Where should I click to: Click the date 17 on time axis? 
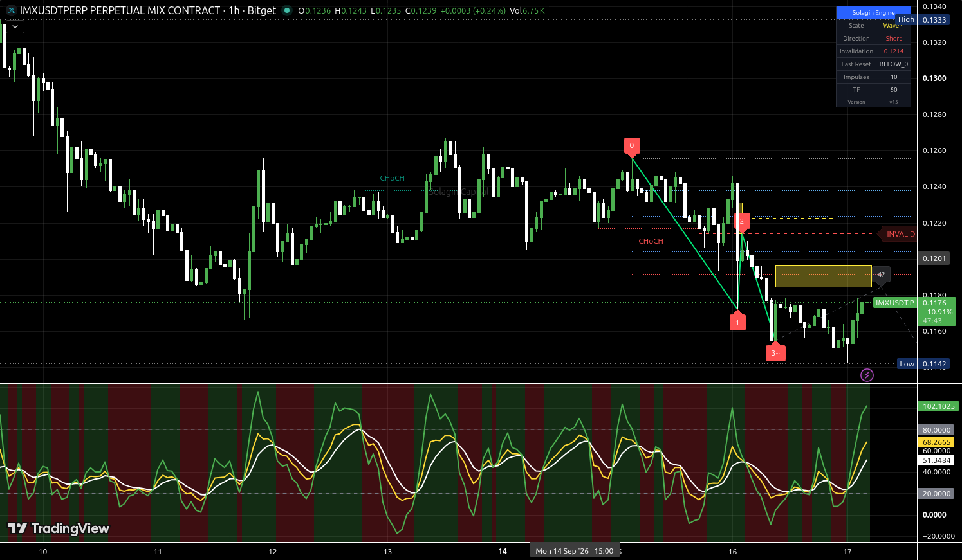(x=847, y=552)
